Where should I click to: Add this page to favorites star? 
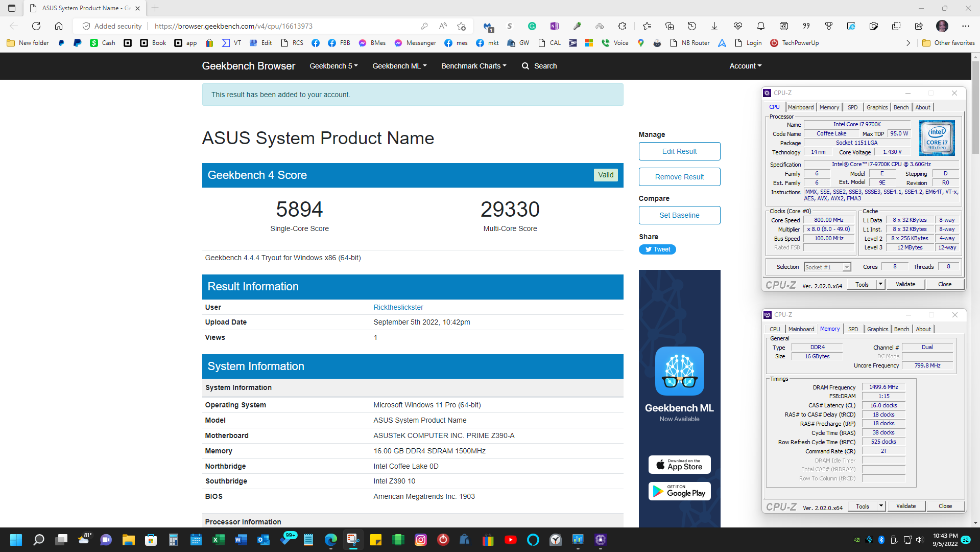point(462,26)
